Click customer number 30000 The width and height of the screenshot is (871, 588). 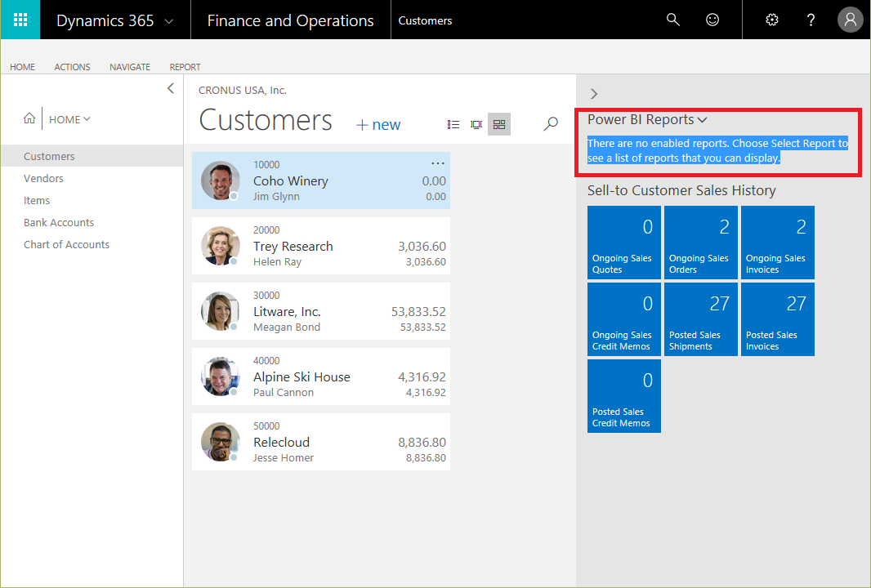[266, 296]
